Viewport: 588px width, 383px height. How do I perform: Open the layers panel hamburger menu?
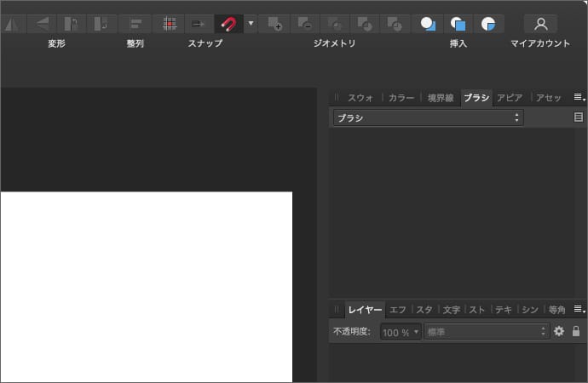579,309
